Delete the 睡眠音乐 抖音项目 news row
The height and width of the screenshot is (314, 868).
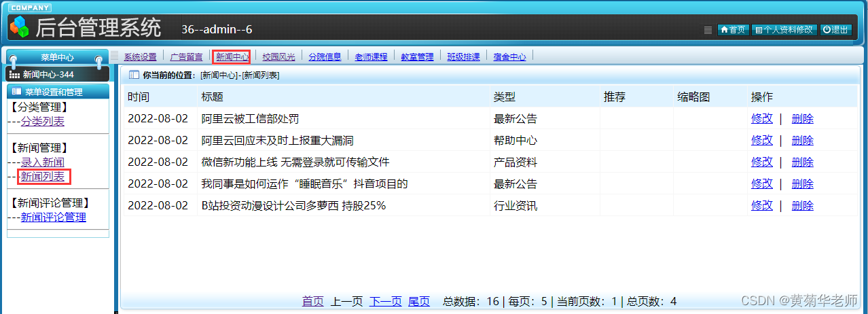click(803, 184)
